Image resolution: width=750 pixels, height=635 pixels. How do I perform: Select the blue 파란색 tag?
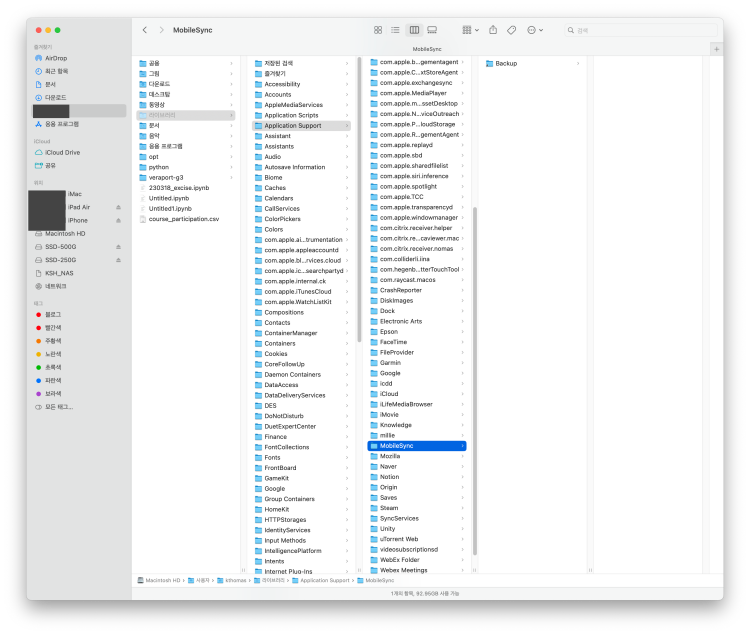[53, 381]
